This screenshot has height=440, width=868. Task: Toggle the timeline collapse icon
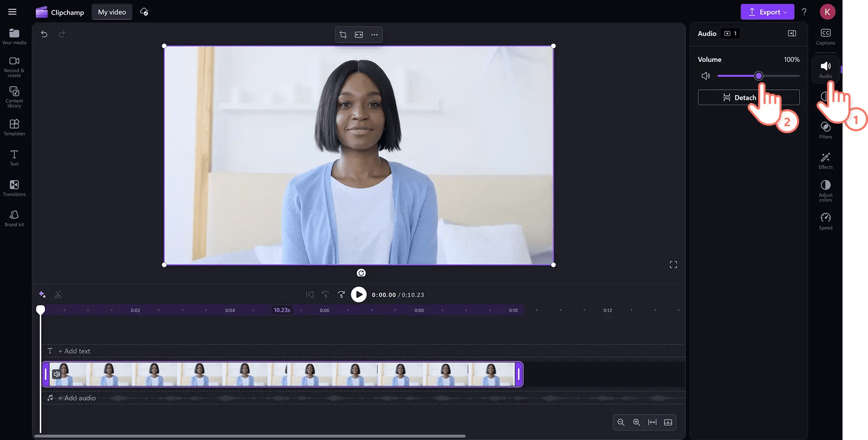[x=668, y=423]
